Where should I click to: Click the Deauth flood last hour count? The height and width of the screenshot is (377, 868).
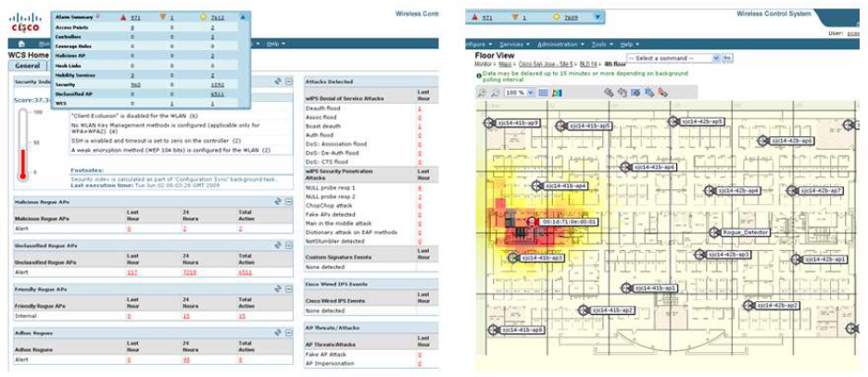tap(420, 108)
